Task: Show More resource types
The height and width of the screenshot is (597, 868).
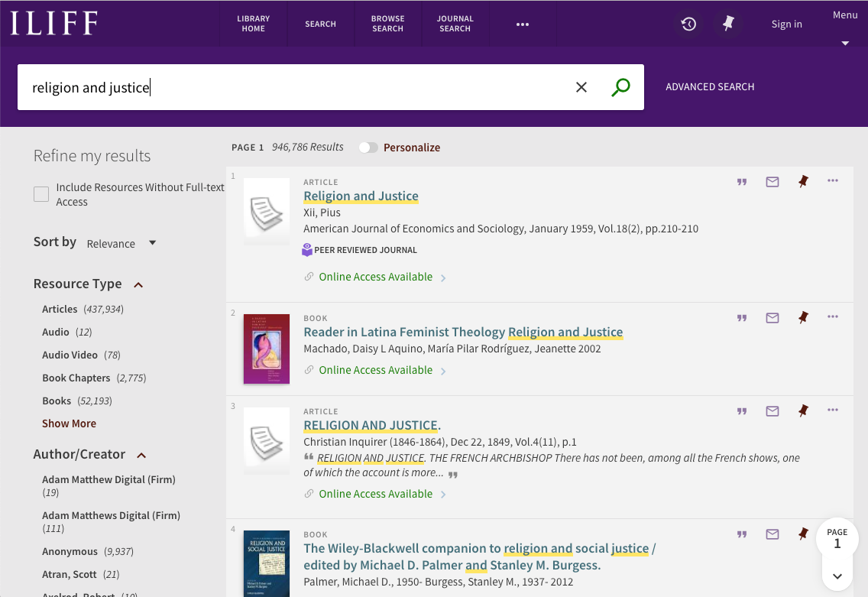Action: pos(69,423)
